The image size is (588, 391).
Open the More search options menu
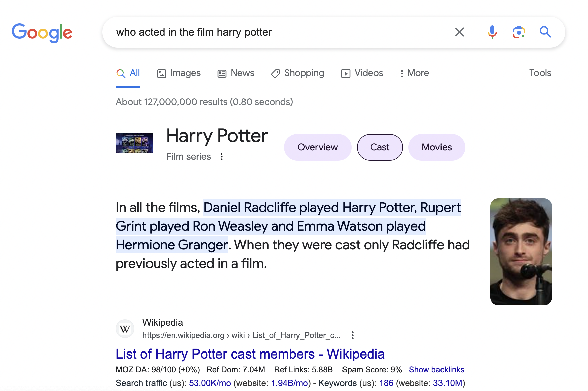pyautogui.click(x=414, y=73)
